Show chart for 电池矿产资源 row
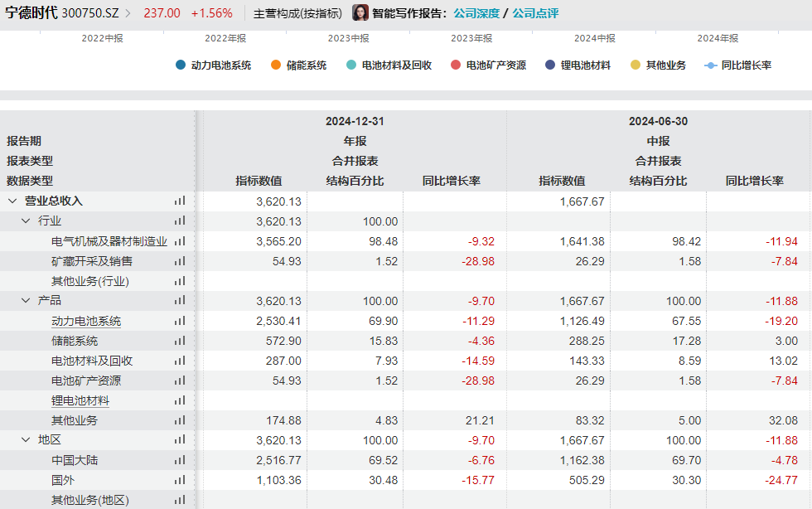 (180, 381)
